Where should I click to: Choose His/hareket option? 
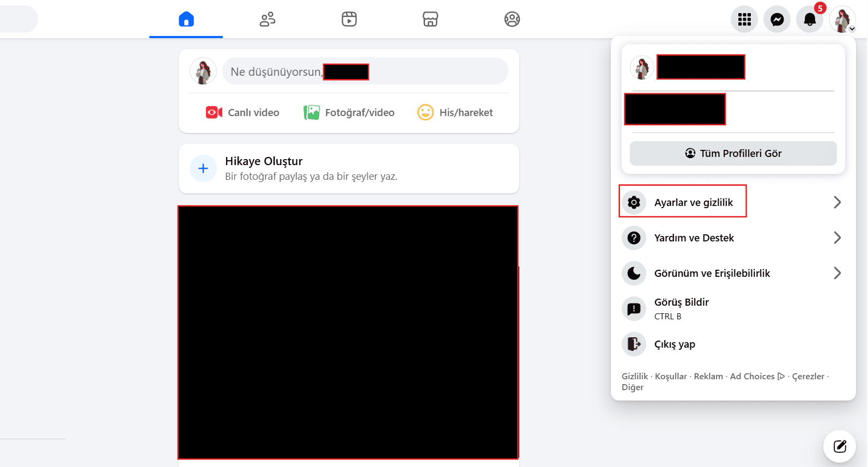click(455, 112)
